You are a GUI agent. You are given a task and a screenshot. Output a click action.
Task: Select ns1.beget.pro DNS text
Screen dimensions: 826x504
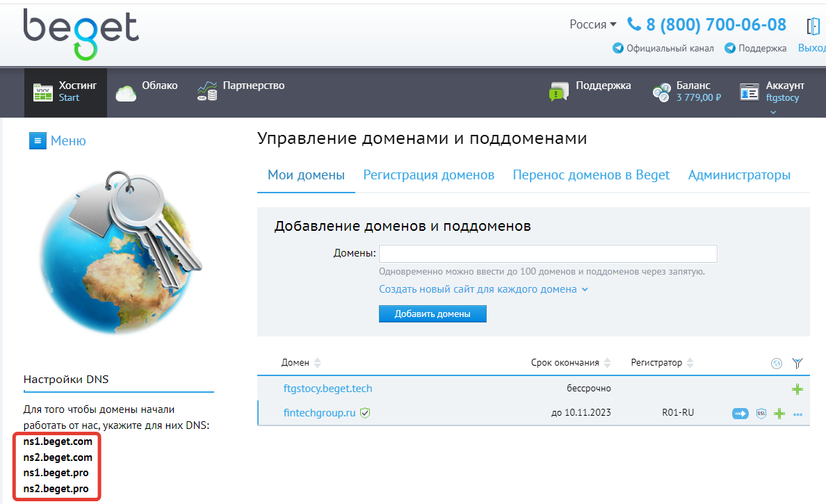(56, 473)
